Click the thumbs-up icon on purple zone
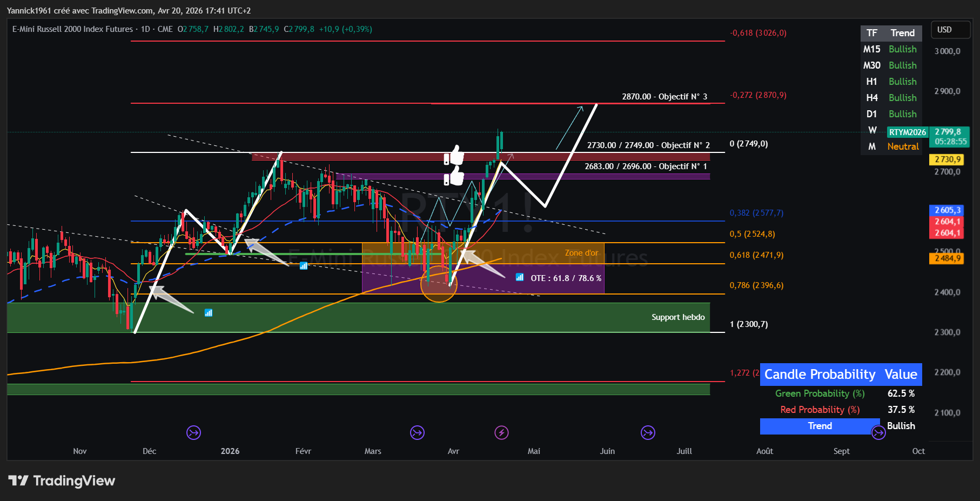Viewport: 980px width, 501px height. [x=454, y=176]
